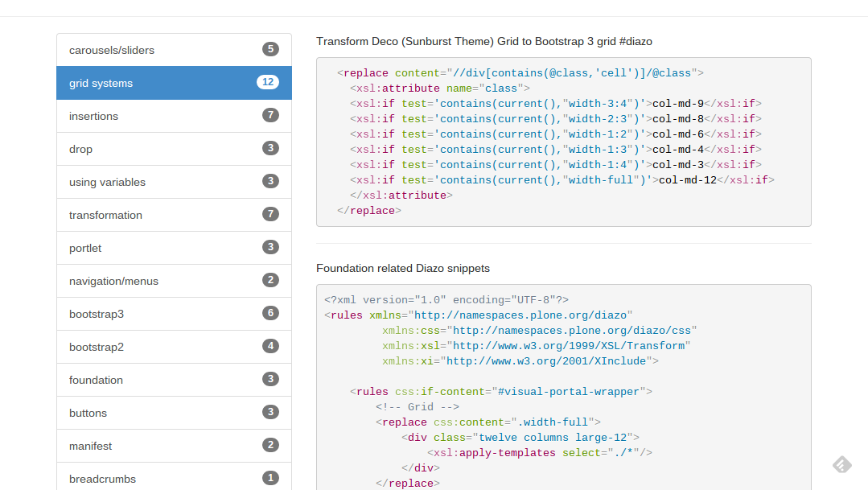The width and height of the screenshot is (868, 490).
Task: Select the bootstrap3 category
Action: click(97, 314)
